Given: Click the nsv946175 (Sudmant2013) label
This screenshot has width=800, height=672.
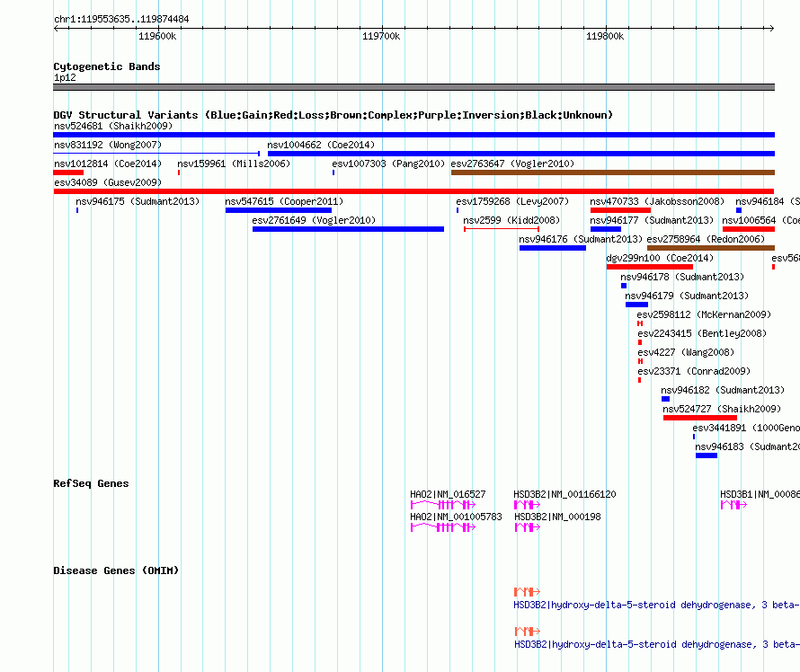Looking at the screenshot, I should (138, 201).
